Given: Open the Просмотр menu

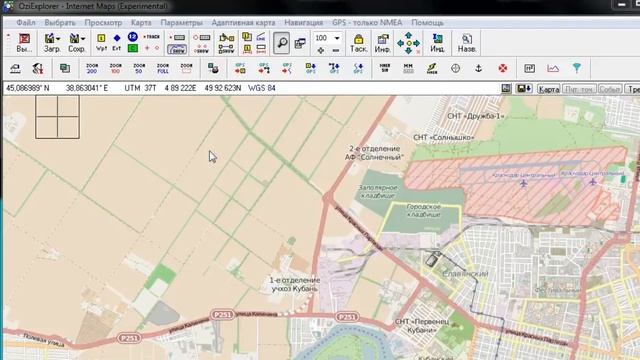Looking at the screenshot, I should tap(103, 22).
